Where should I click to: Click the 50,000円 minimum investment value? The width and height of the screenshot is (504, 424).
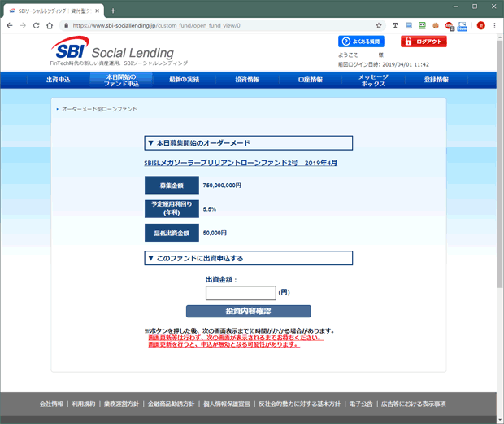pos(215,233)
